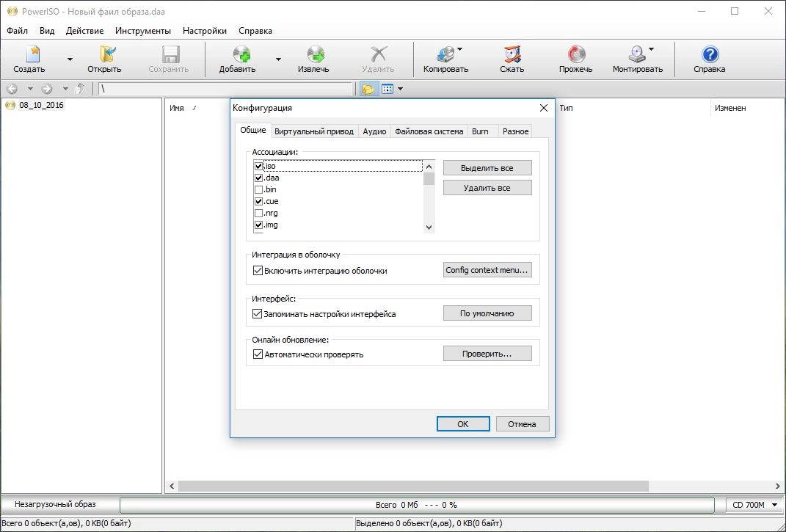Open the Настройки menu
This screenshot has height=532, width=786.
point(205,31)
